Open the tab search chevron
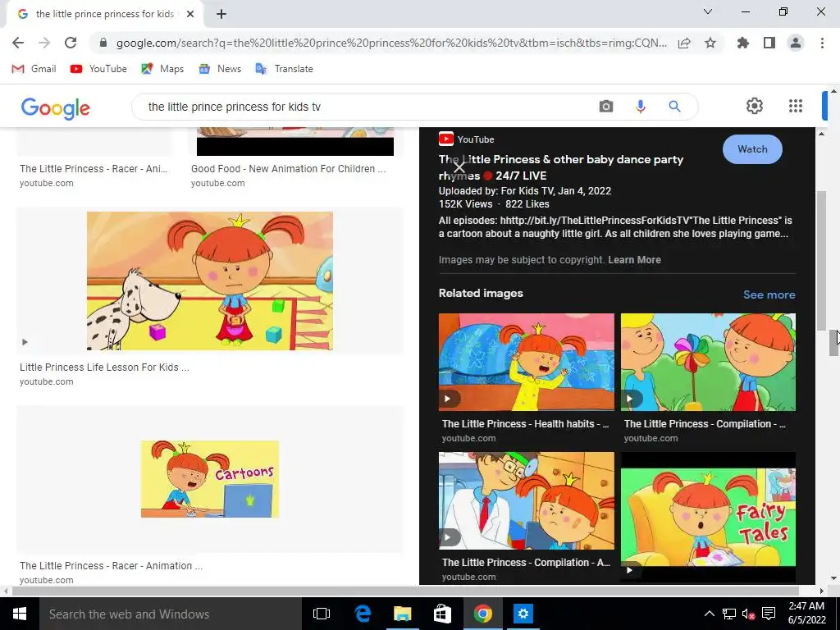 708,11
